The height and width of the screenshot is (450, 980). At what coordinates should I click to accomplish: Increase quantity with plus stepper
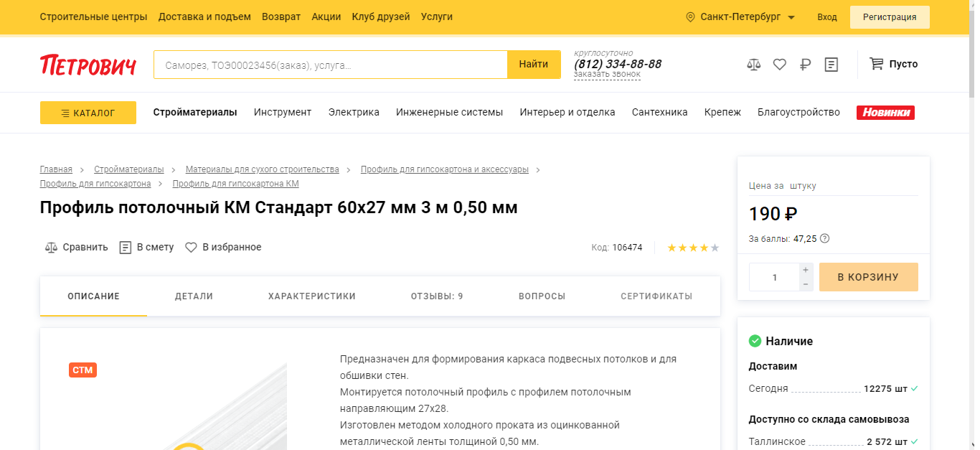point(806,270)
